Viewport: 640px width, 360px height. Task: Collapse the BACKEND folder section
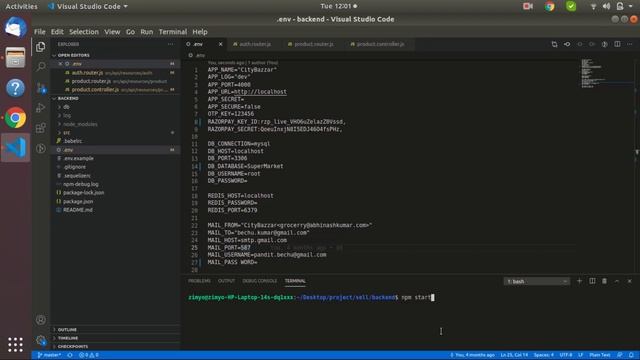point(68,98)
